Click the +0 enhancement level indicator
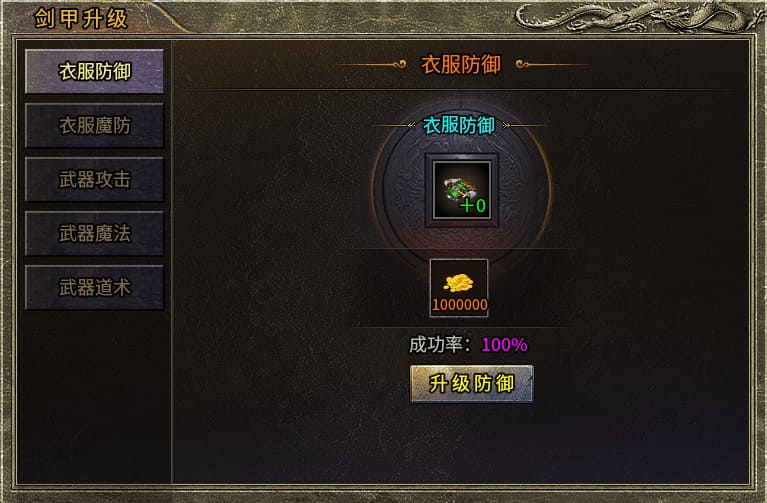 (x=473, y=206)
